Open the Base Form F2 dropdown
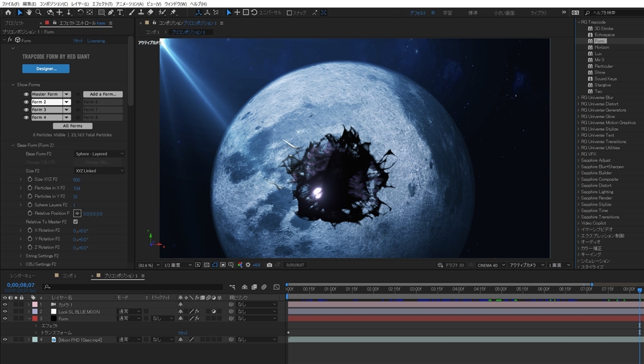Image resolution: width=644 pixels, height=364 pixels. (99, 154)
